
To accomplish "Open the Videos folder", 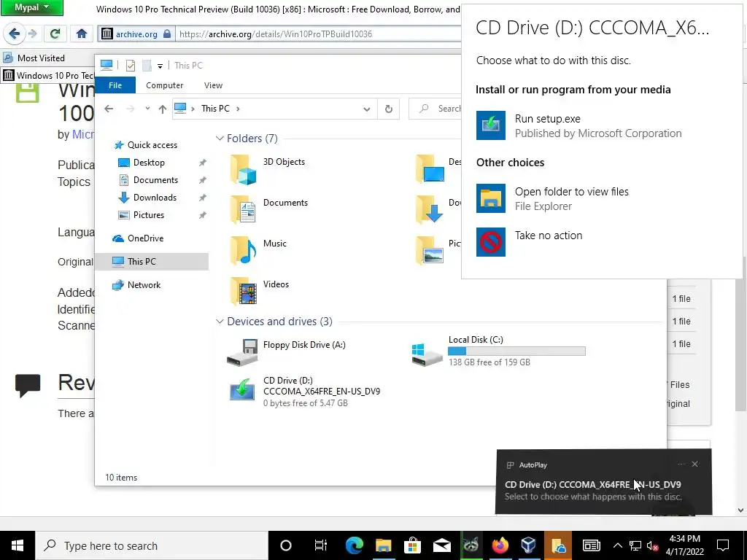I will [x=259, y=292].
